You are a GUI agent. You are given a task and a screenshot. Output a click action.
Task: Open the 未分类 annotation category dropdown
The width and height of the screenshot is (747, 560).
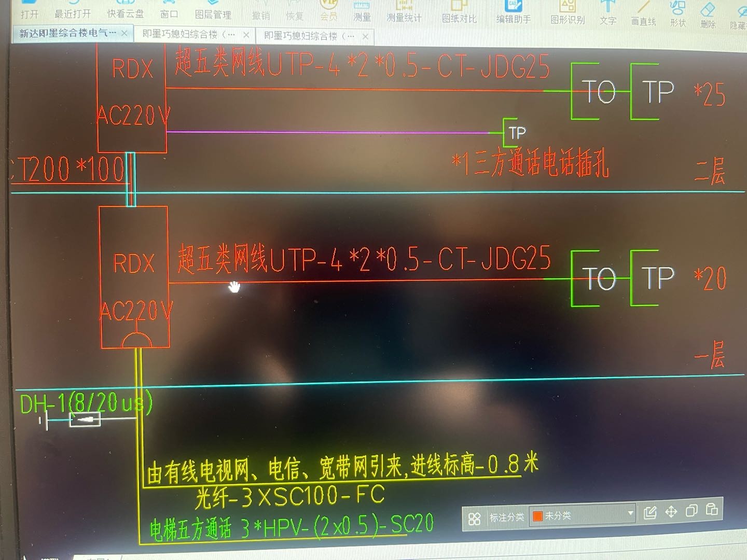pos(583,515)
